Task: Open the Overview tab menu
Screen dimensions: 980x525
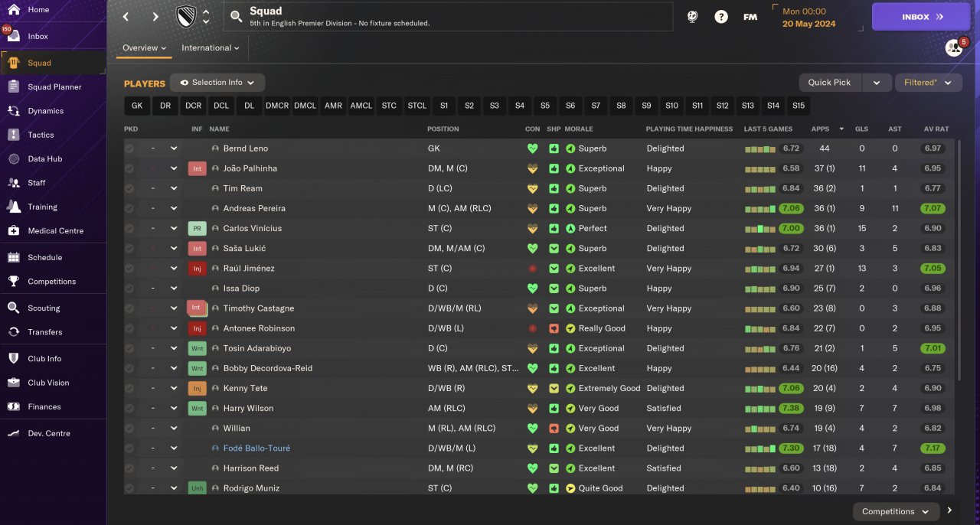Action: click(x=144, y=48)
